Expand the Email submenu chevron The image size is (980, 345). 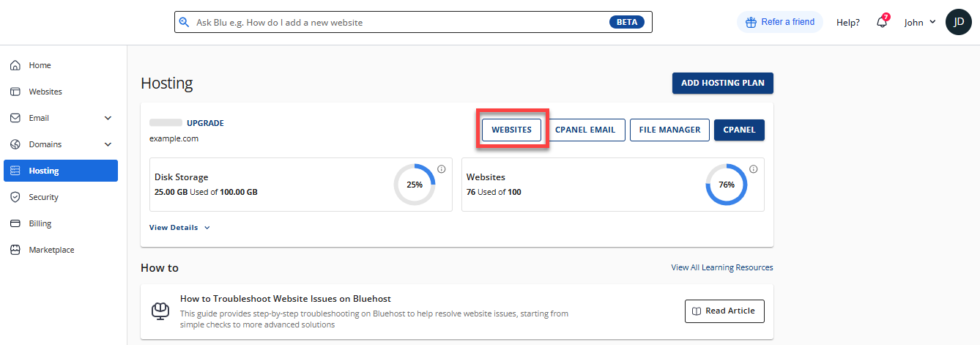(108, 118)
